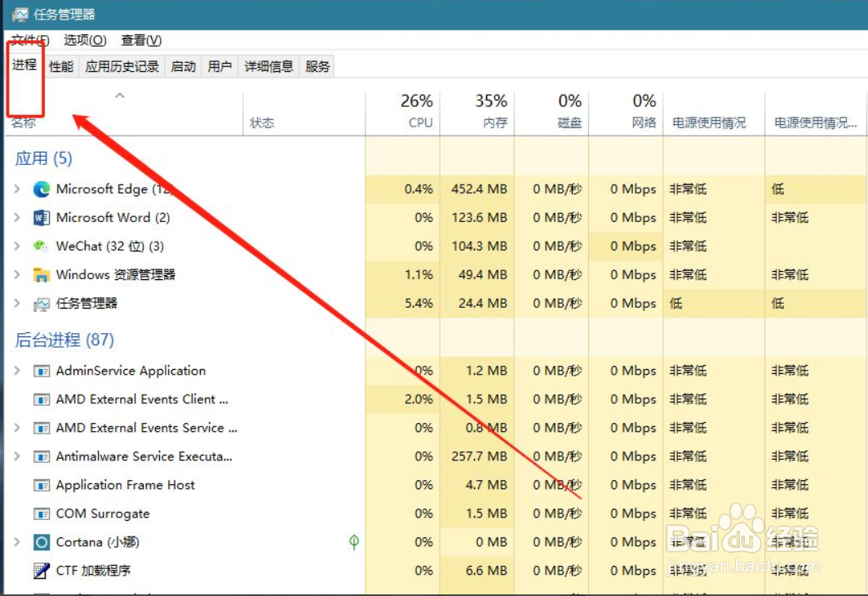Expand the AdminService Application group
Screen dimensions: 868x596
pyautogui.click(x=17, y=371)
